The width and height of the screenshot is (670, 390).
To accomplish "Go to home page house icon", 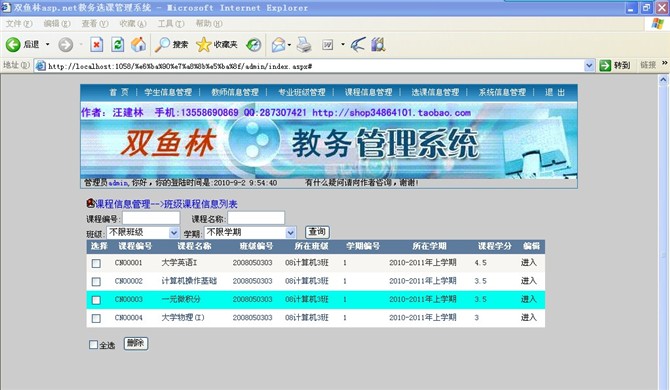I will coord(138,44).
